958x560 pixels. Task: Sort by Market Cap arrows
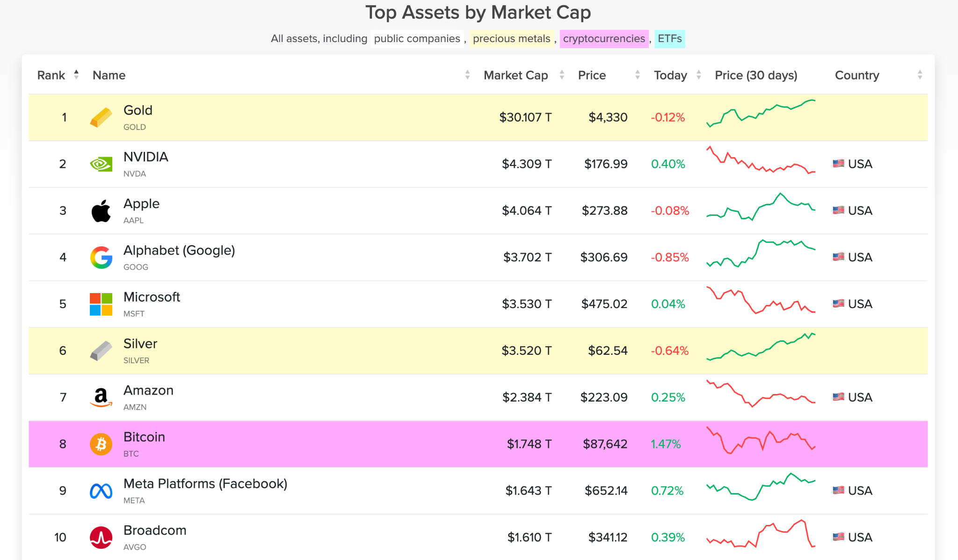click(x=562, y=75)
